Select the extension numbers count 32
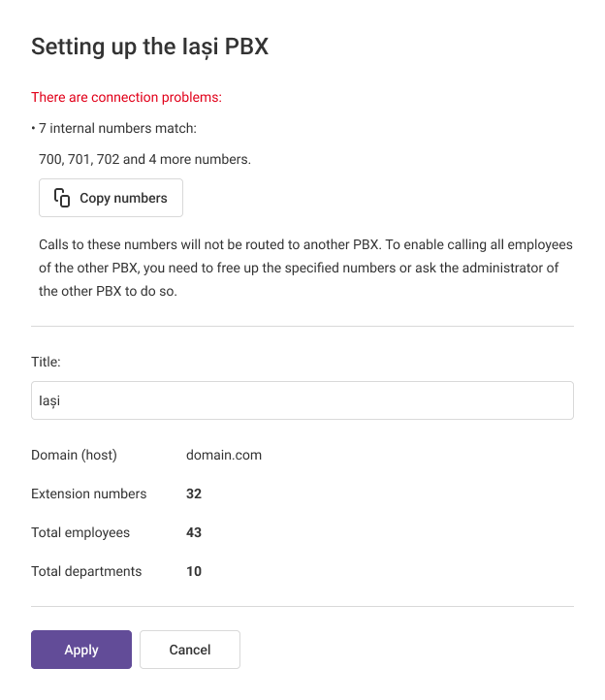The image size is (605, 700). pos(194,493)
